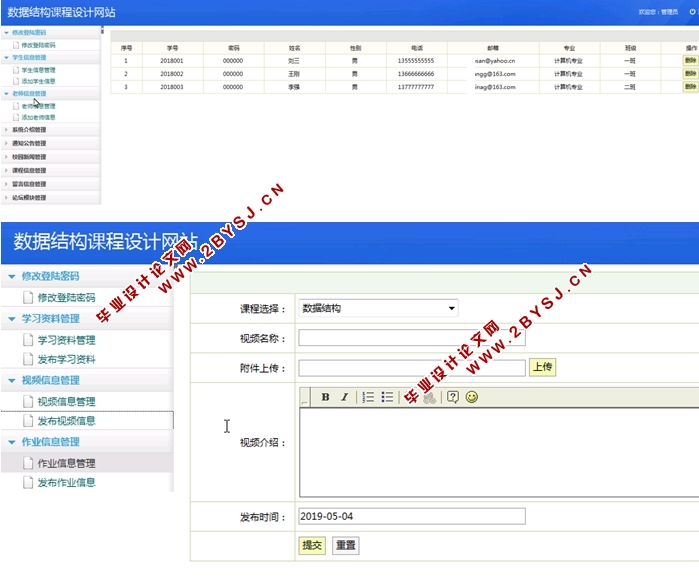Viewport: 699px width, 586px height.
Task: Focus the 附件上传 path field
Action: click(x=412, y=368)
